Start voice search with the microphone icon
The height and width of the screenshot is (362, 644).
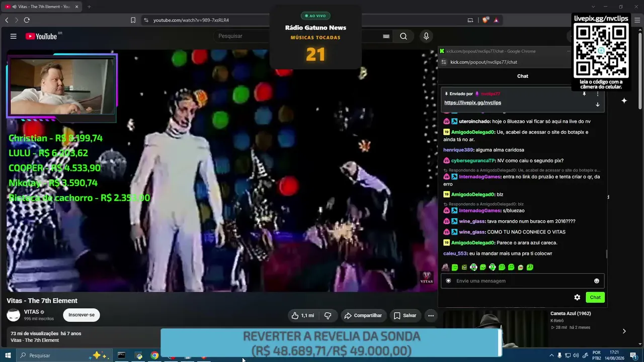point(426,36)
